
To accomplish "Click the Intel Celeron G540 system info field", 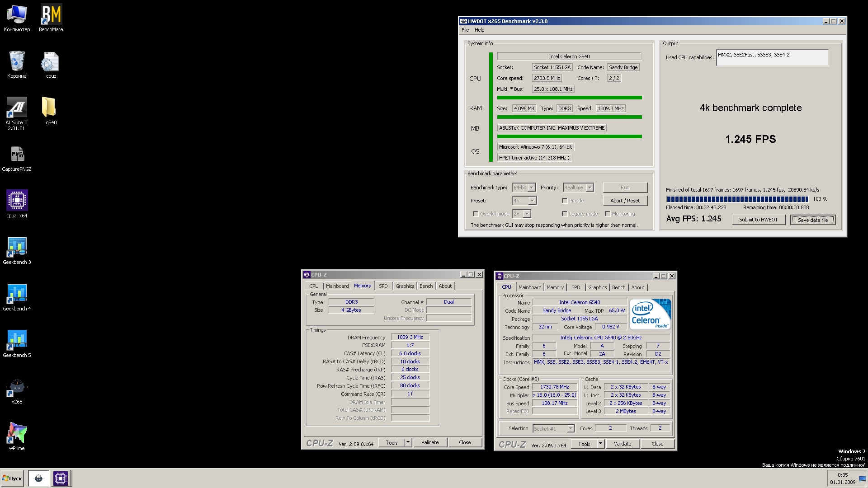I will (569, 56).
